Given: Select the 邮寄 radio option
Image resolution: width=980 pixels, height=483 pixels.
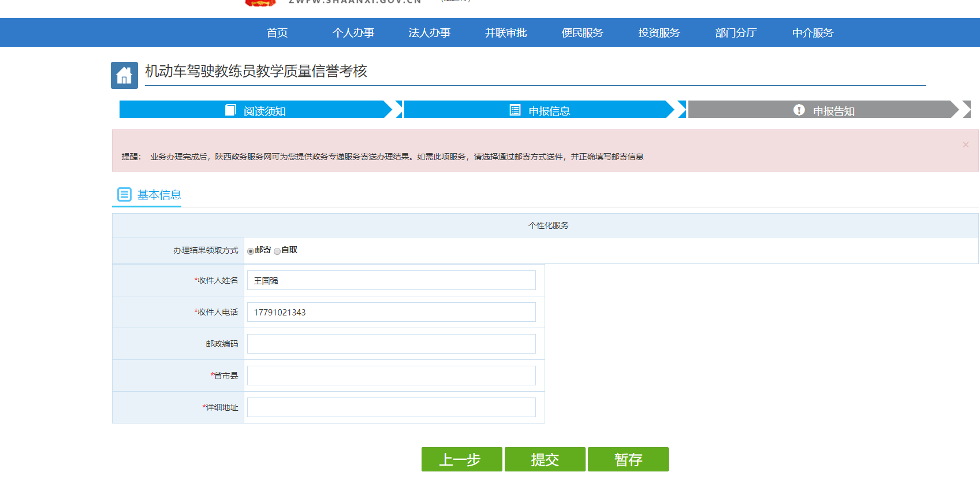Looking at the screenshot, I should (x=251, y=251).
